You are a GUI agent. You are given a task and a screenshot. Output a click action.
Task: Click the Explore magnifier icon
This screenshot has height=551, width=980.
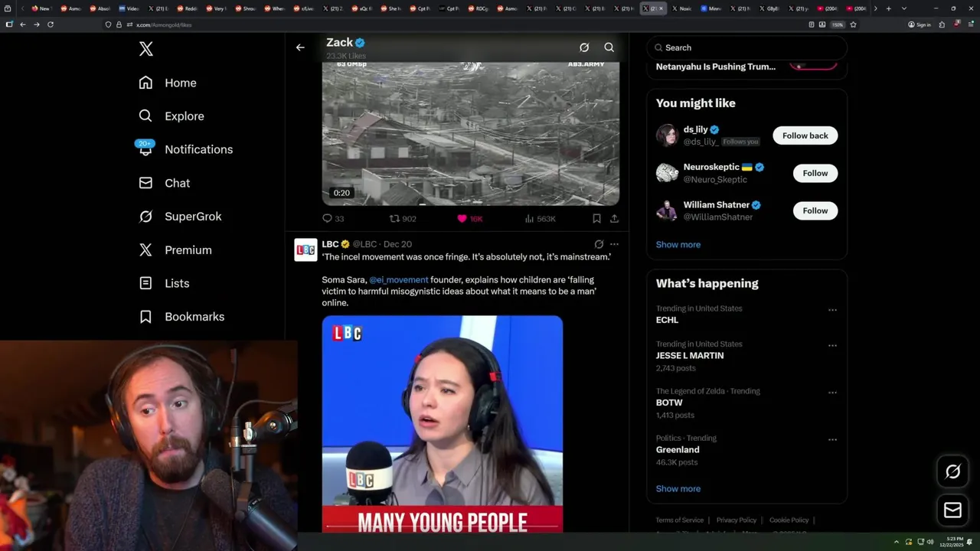[145, 116]
